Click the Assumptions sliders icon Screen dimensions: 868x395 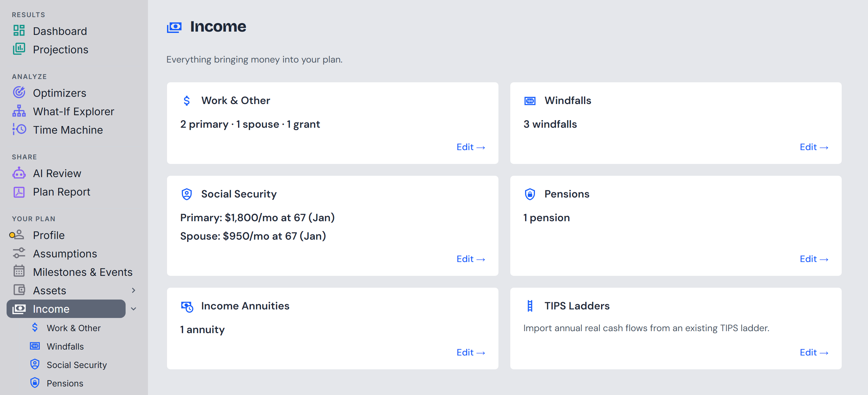19,253
